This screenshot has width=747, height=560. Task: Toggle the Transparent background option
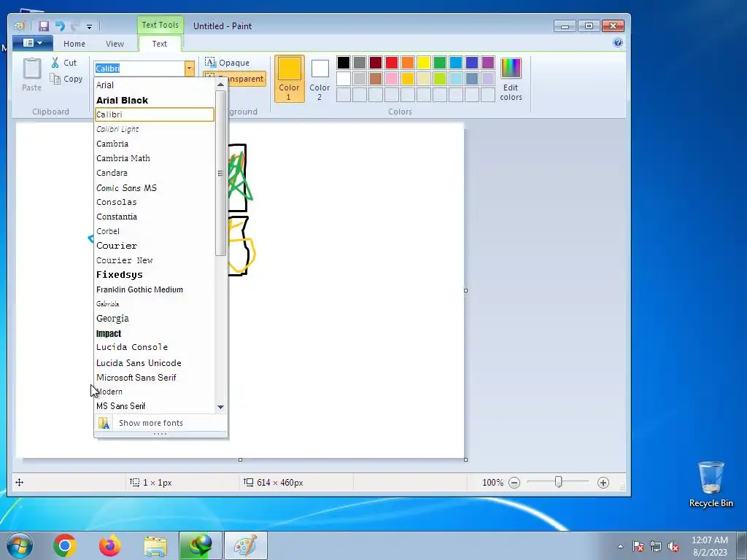click(241, 79)
